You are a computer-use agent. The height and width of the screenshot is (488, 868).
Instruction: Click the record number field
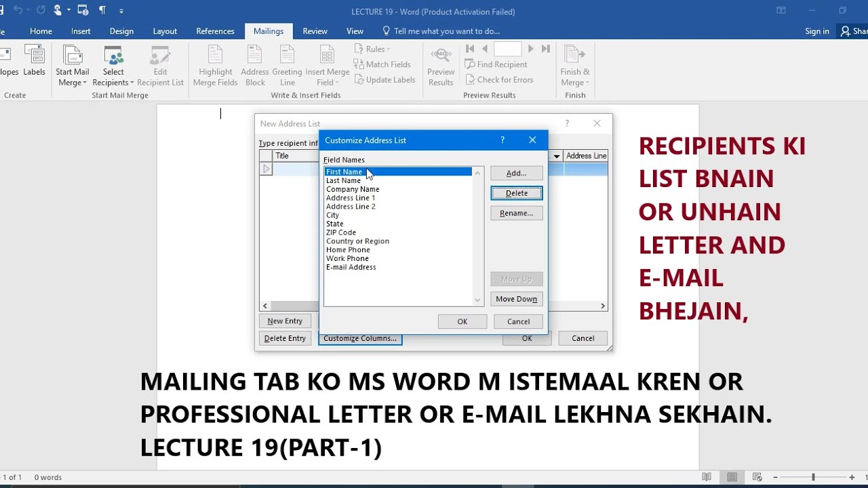click(x=507, y=49)
